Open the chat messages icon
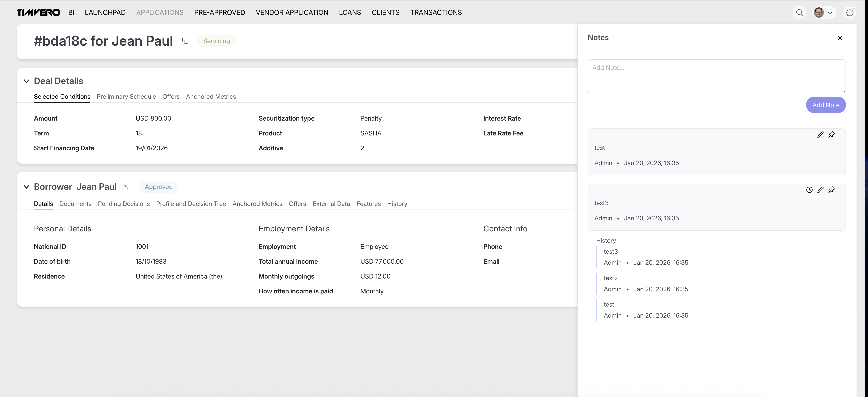Image resolution: width=868 pixels, height=397 pixels. point(850,13)
